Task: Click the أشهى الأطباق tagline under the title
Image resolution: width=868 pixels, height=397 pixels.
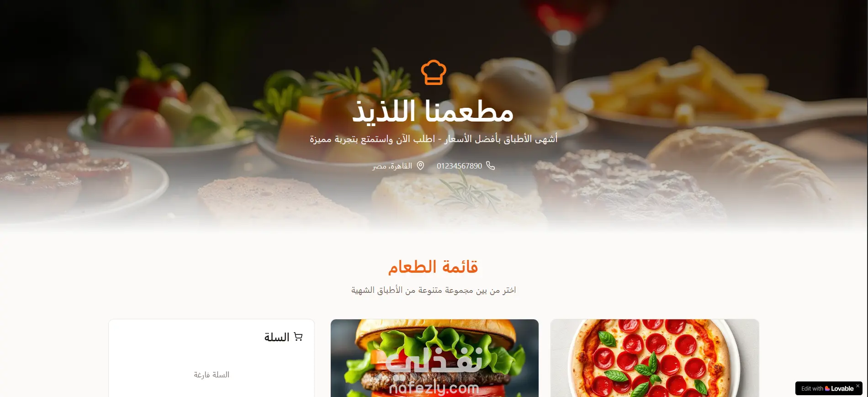Action: tap(434, 139)
